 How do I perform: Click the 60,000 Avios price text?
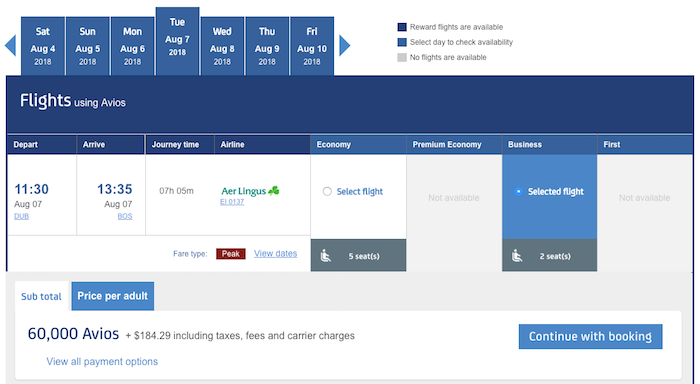tap(73, 334)
